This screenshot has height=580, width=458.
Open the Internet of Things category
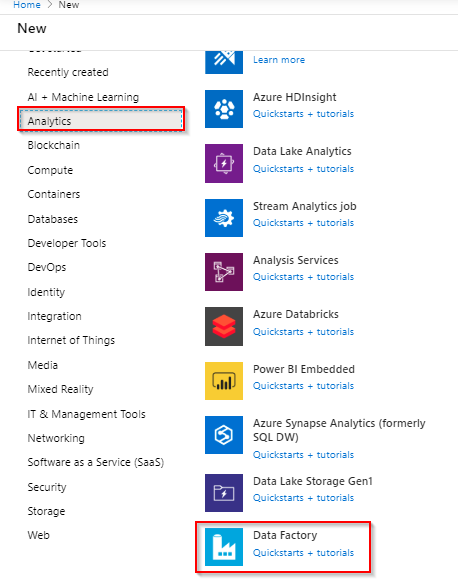[71, 340]
